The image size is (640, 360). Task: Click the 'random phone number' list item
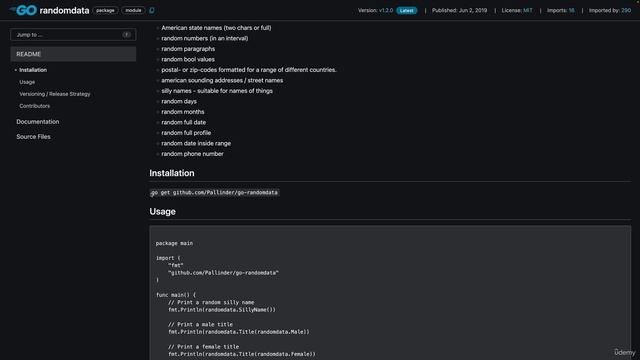tap(192, 154)
